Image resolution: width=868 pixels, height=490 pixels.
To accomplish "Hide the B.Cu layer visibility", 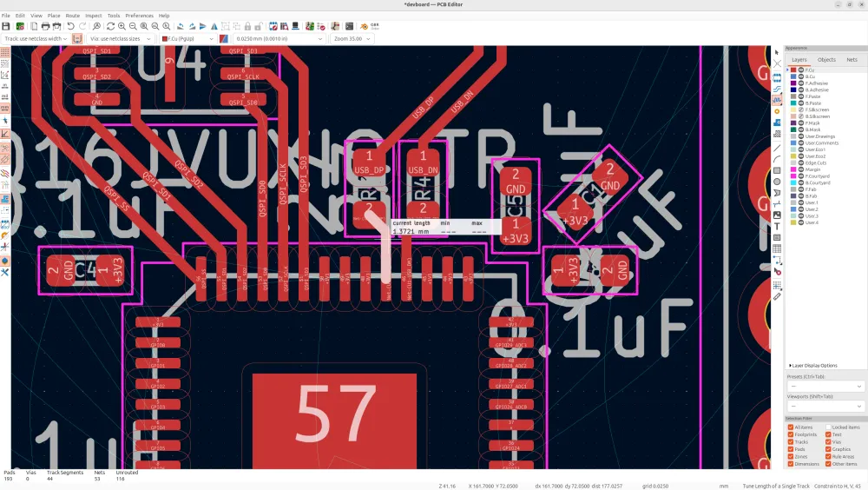I will tap(800, 76).
